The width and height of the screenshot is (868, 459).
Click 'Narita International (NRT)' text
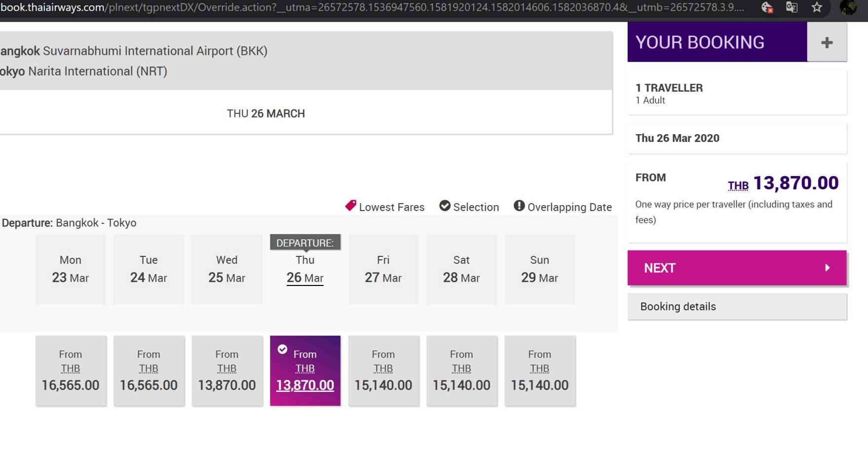98,71
